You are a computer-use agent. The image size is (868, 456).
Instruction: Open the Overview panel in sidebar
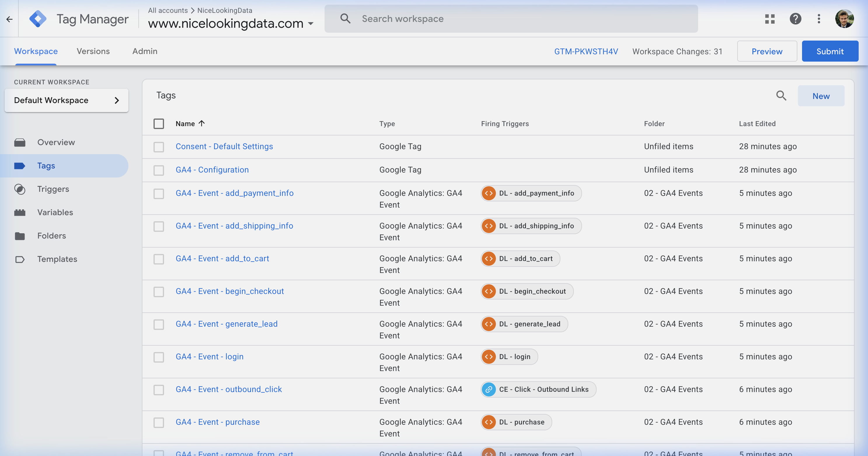(x=55, y=142)
